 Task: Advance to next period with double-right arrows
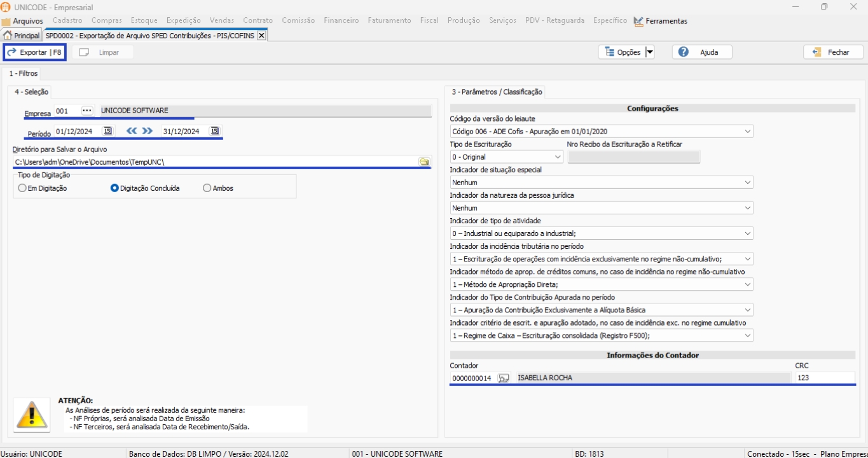(x=148, y=131)
